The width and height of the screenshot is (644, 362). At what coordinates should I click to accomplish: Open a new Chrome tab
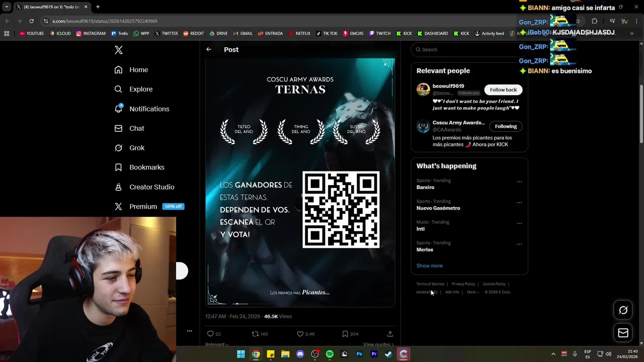click(98, 7)
